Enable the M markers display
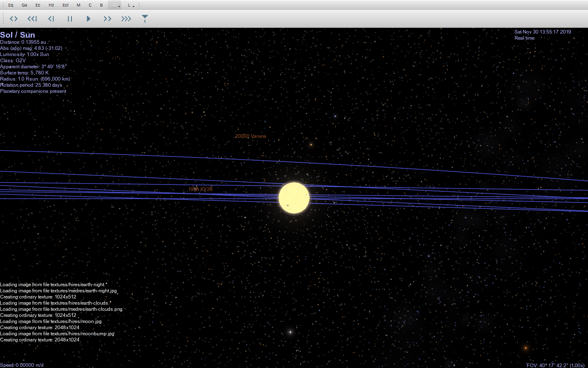588x368 pixels. pos(78,5)
